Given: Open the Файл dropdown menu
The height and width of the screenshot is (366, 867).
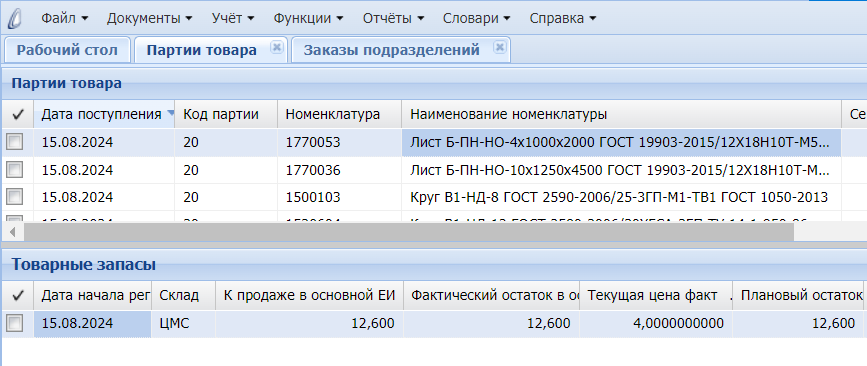Looking at the screenshot, I should (x=65, y=18).
